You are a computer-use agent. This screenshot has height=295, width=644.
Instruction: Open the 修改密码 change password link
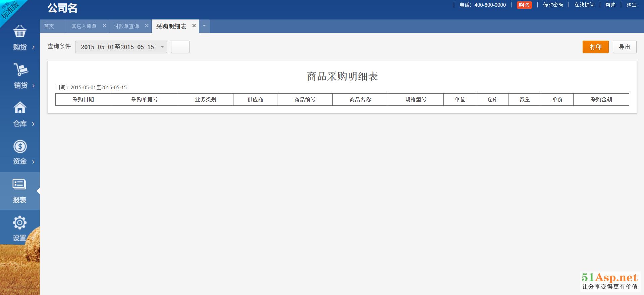(553, 5)
